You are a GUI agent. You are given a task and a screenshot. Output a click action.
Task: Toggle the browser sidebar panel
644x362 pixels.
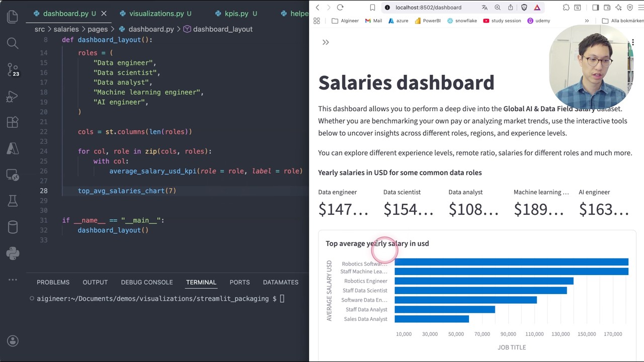596,8
